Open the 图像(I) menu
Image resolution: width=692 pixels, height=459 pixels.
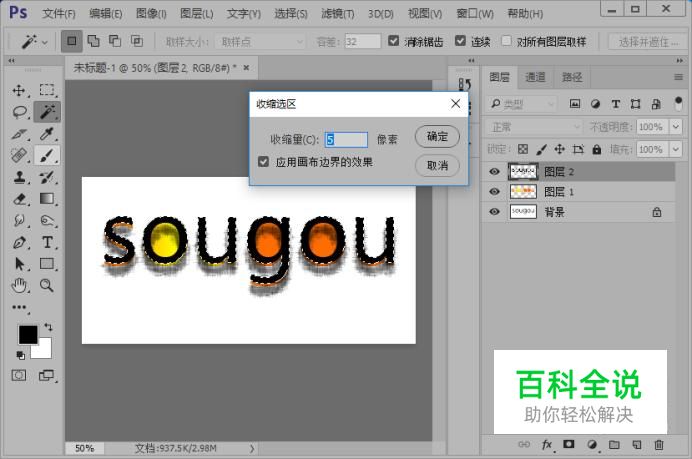151,14
